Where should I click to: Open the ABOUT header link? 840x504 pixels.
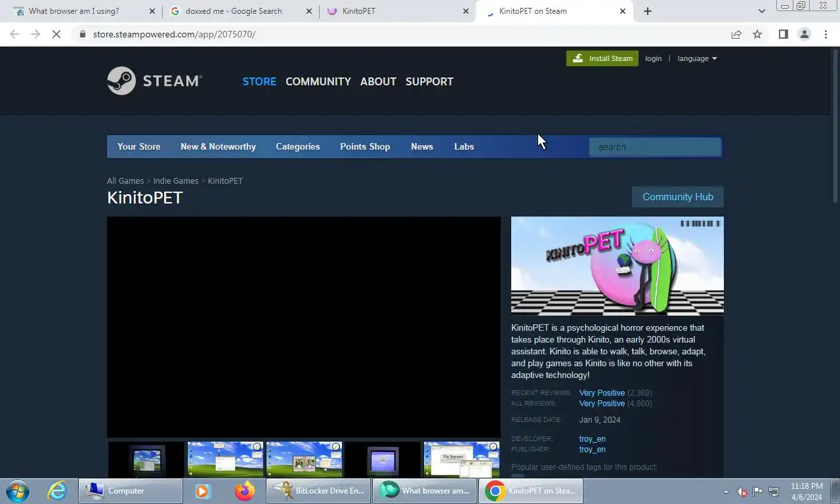point(378,81)
